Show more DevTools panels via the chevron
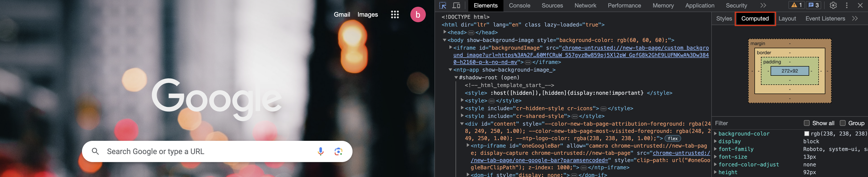This screenshot has width=868, height=177. pos(763,5)
